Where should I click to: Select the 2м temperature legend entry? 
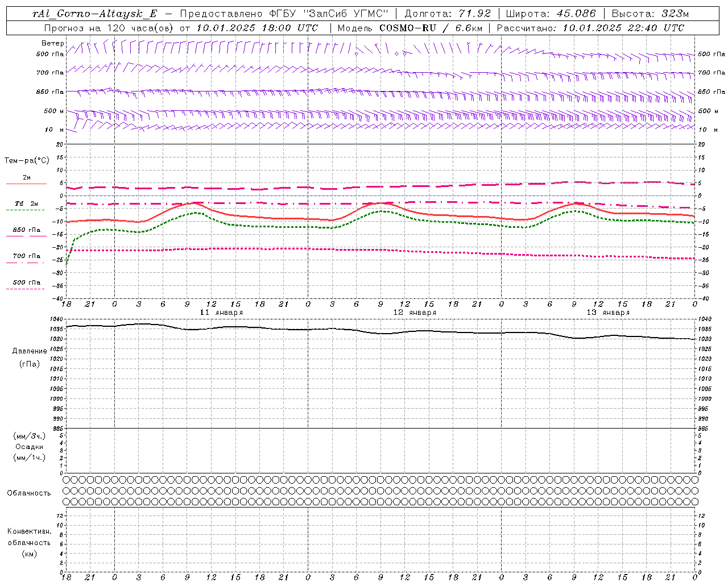(x=26, y=178)
